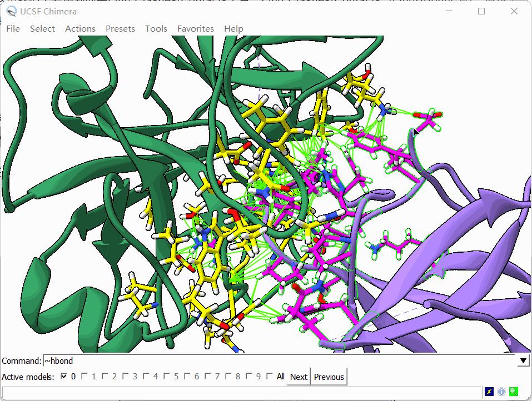This screenshot has width=532, height=401.
Task: Click the Command text input field
Action: pos(280,361)
